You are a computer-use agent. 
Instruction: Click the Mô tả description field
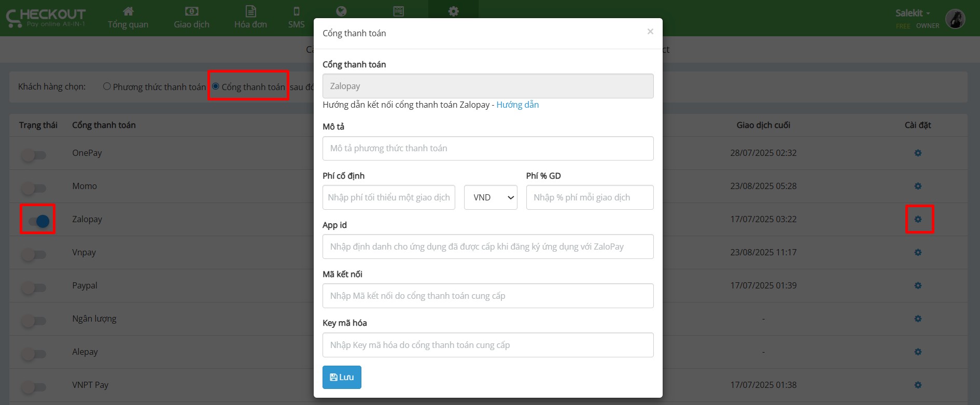click(x=488, y=148)
